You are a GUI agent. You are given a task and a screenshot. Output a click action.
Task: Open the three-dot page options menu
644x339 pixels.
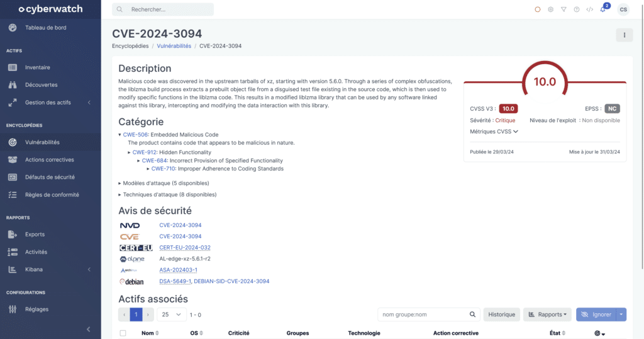[x=625, y=35]
